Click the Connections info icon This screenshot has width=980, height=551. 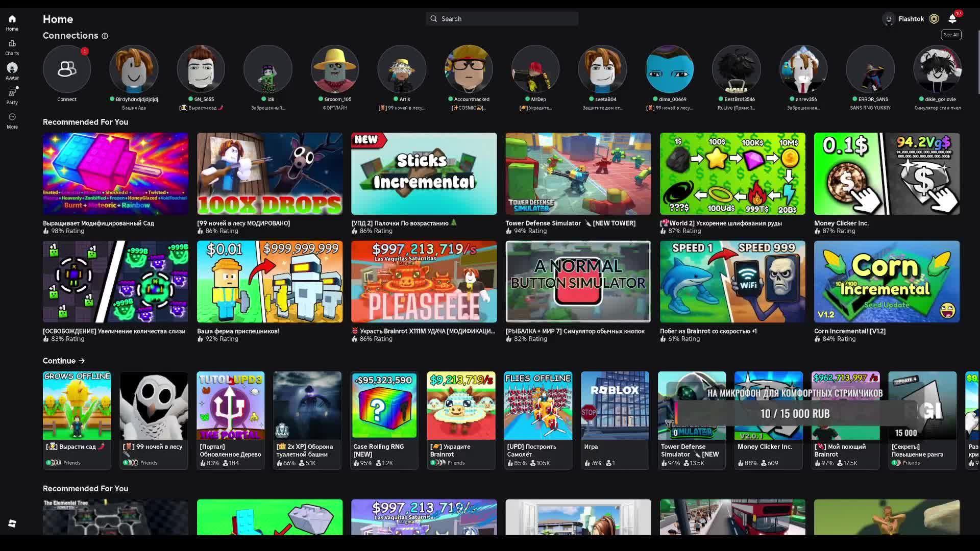(105, 36)
